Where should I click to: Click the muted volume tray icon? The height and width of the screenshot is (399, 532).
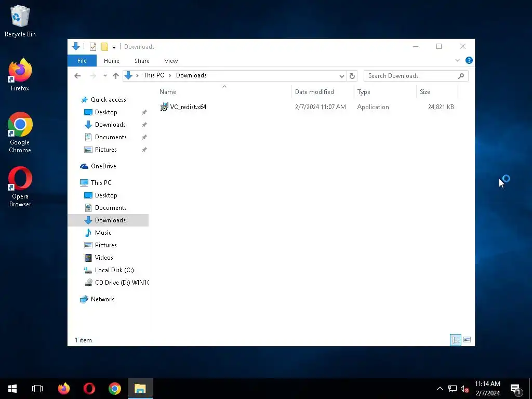464,389
